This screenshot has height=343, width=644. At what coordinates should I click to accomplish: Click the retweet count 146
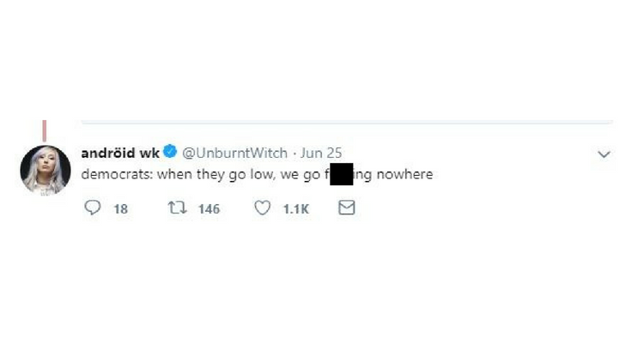tap(209, 209)
